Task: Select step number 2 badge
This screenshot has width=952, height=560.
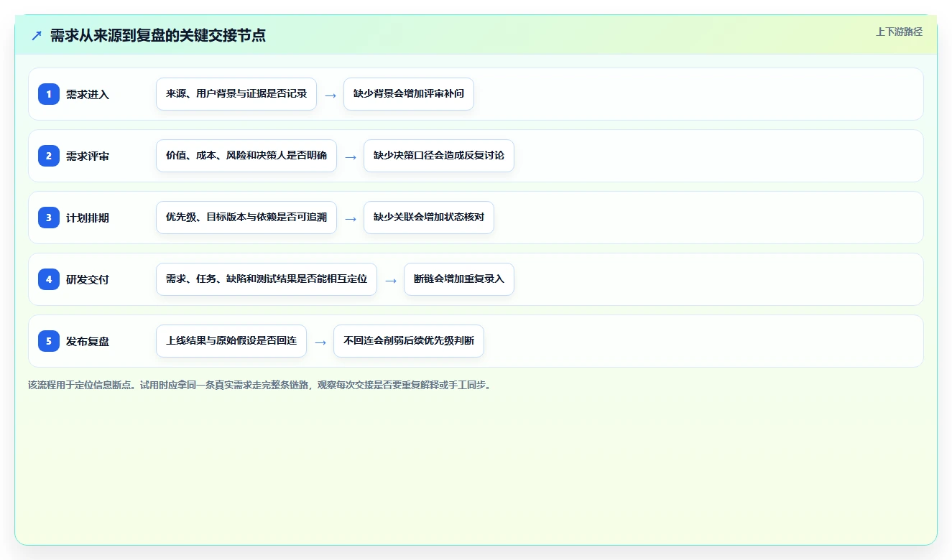Action: click(49, 156)
